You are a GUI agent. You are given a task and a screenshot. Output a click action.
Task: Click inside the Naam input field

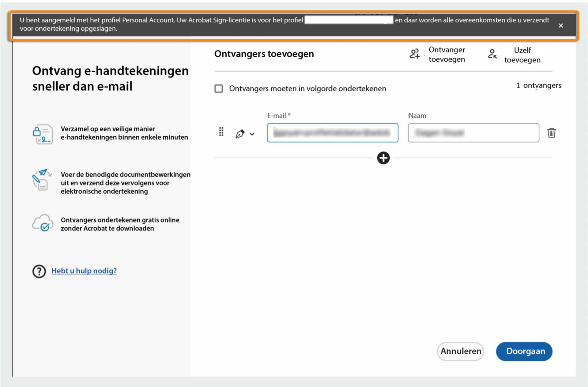coord(473,133)
